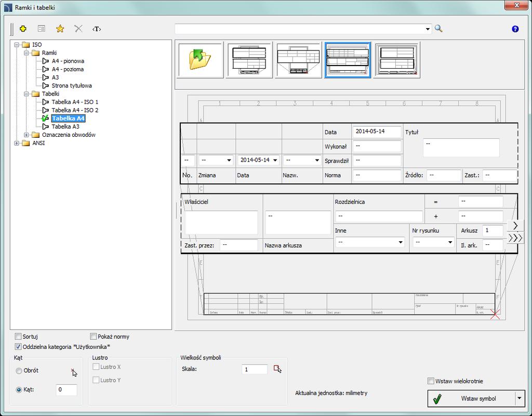
Task: Click the Zast. przez: input field
Action: pos(239,245)
